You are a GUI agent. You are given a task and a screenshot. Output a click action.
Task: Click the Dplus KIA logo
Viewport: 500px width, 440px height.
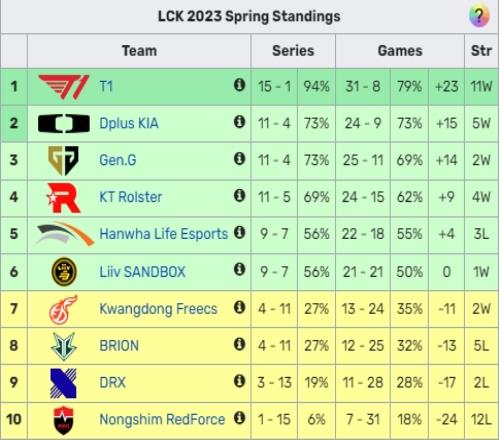(64, 123)
